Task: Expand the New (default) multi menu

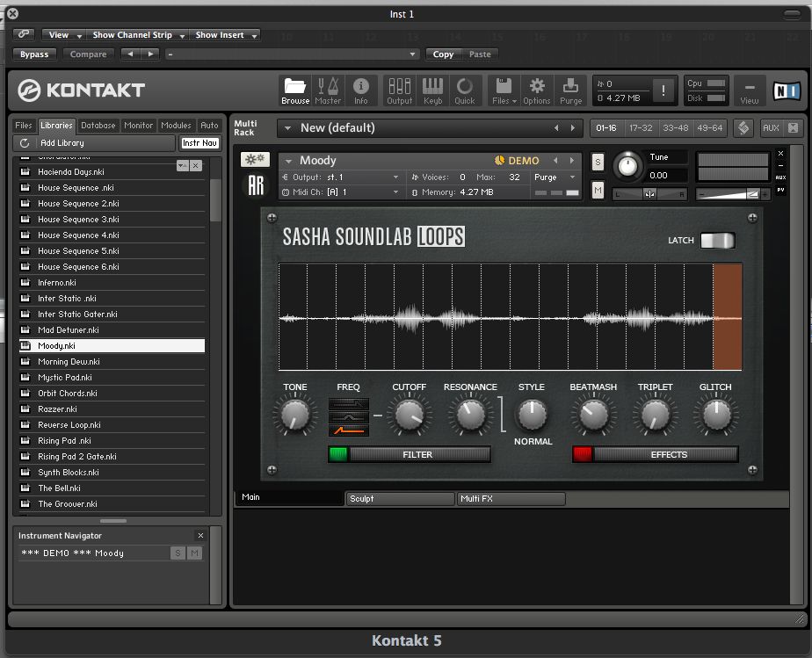Action: point(287,128)
